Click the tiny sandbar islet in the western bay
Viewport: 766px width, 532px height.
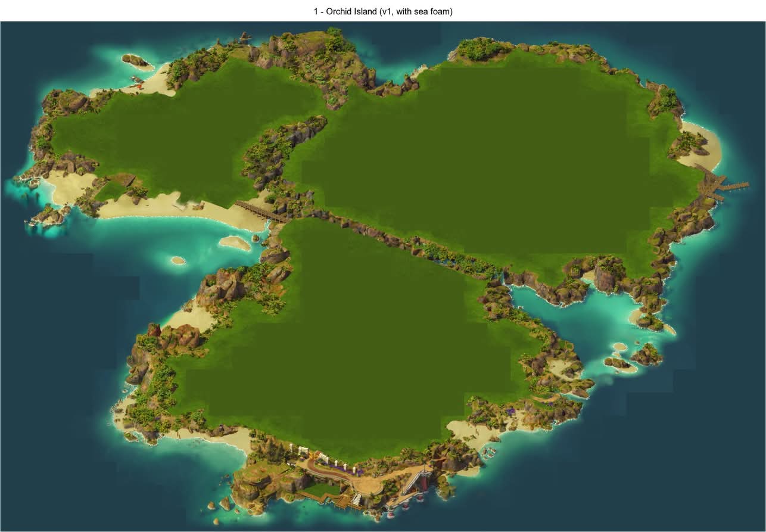178,260
